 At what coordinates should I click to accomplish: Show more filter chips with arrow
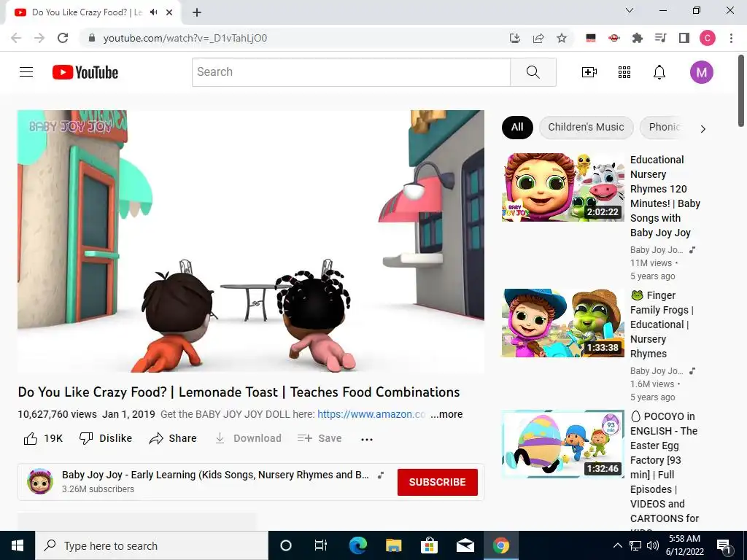click(703, 128)
